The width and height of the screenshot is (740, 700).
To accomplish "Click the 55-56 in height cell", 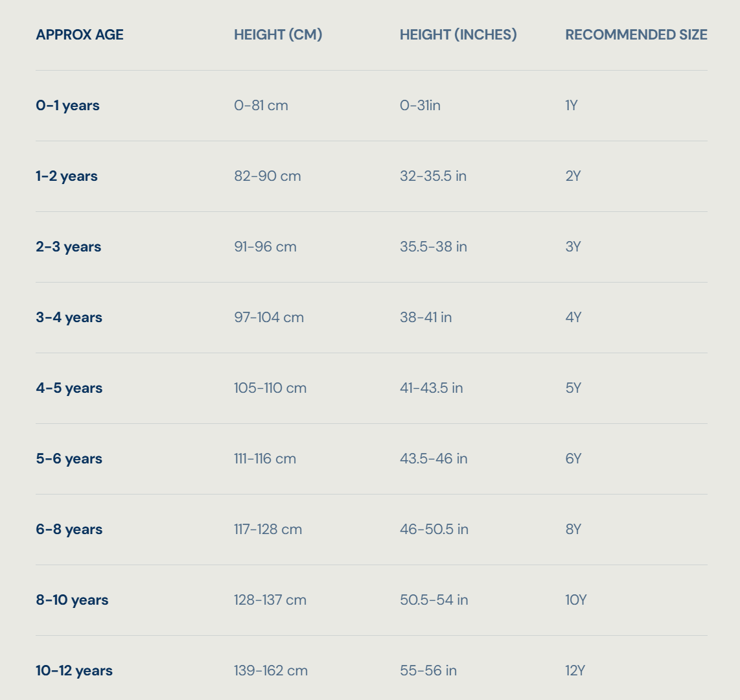I will tap(428, 671).
